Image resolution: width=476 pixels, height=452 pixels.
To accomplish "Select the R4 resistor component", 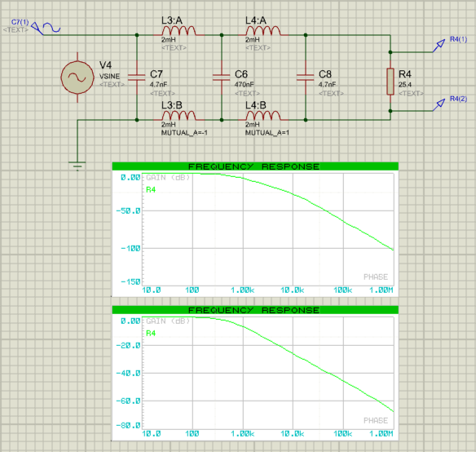I will [390, 81].
